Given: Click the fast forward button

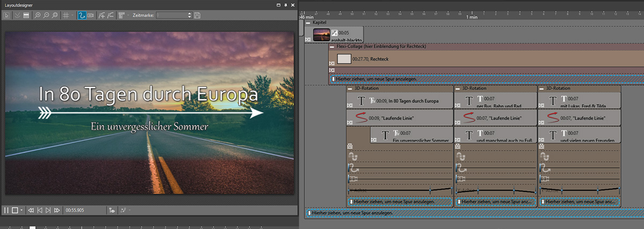Looking at the screenshot, I should (x=57, y=210).
